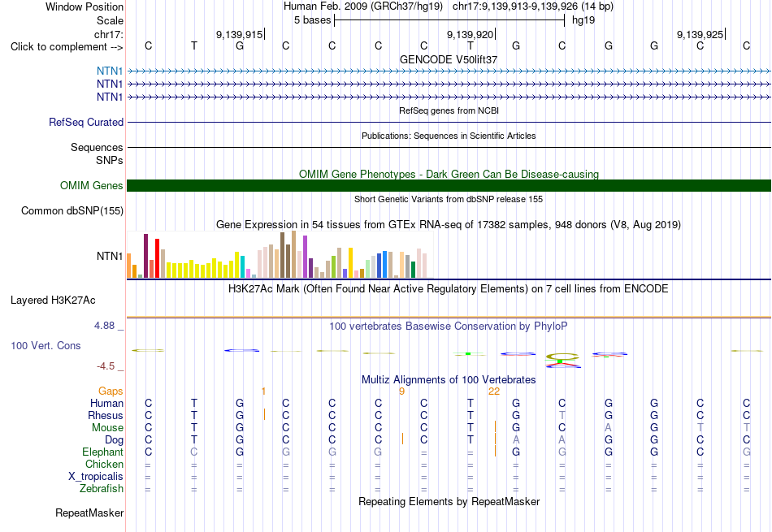
Task: Click the NTN1 label beside the GTEx chart
Action: 110,256
